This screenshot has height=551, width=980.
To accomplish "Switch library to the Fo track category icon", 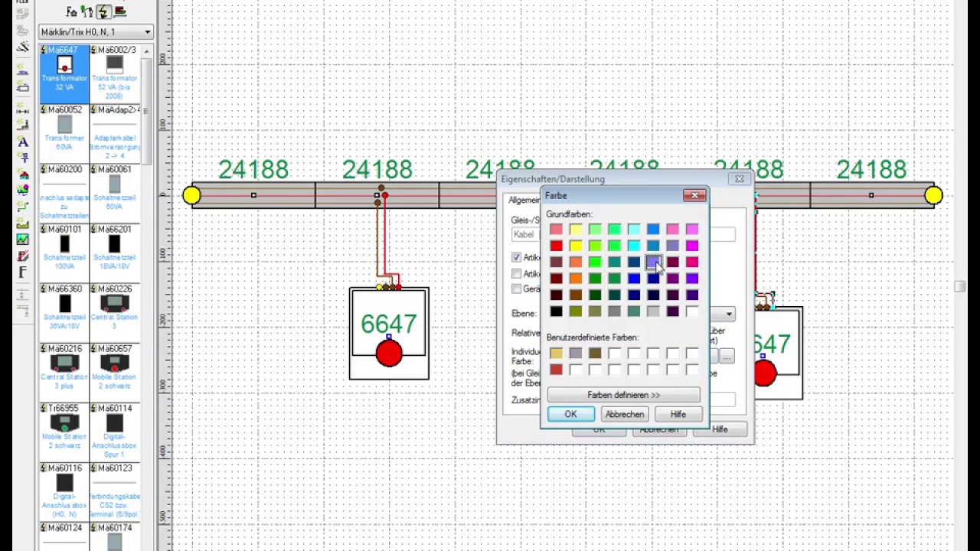I will pyautogui.click(x=72, y=11).
